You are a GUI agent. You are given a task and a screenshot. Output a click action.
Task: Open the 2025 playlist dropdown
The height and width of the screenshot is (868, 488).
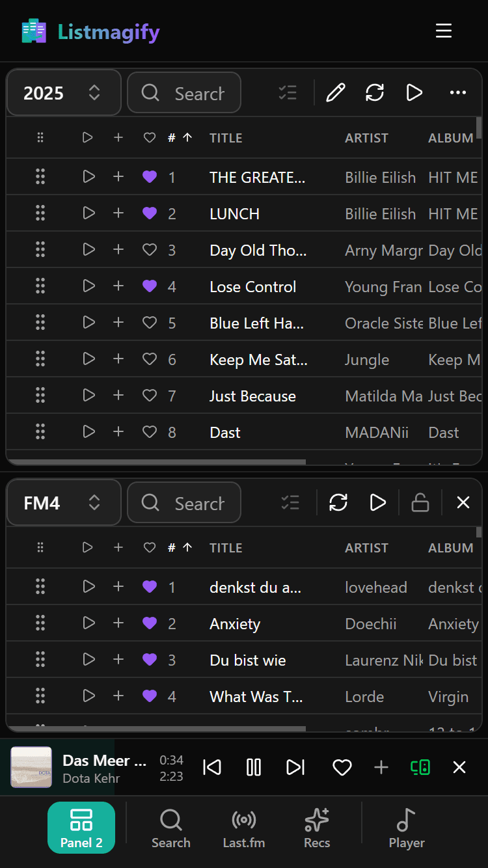coord(64,93)
